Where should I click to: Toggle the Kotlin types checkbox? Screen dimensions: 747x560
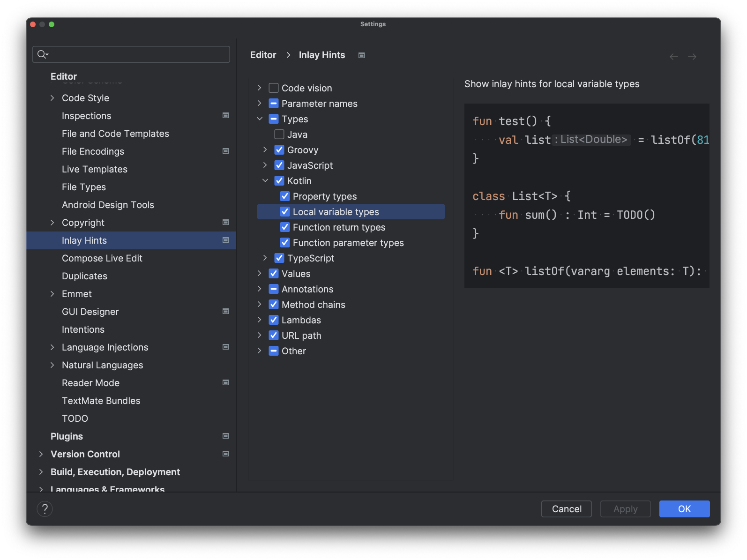tap(279, 181)
